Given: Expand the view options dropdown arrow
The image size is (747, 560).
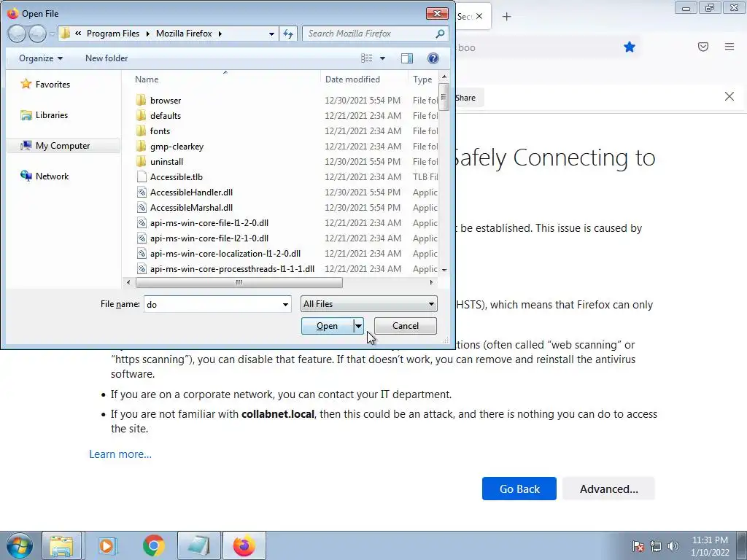Looking at the screenshot, I should pyautogui.click(x=382, y=58).
